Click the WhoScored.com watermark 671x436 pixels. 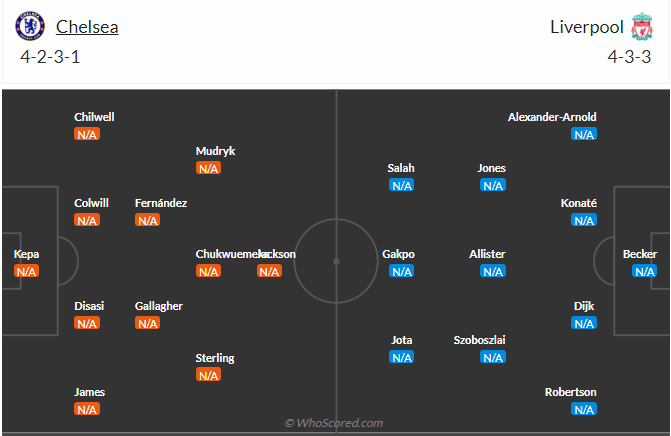(334, 423)
